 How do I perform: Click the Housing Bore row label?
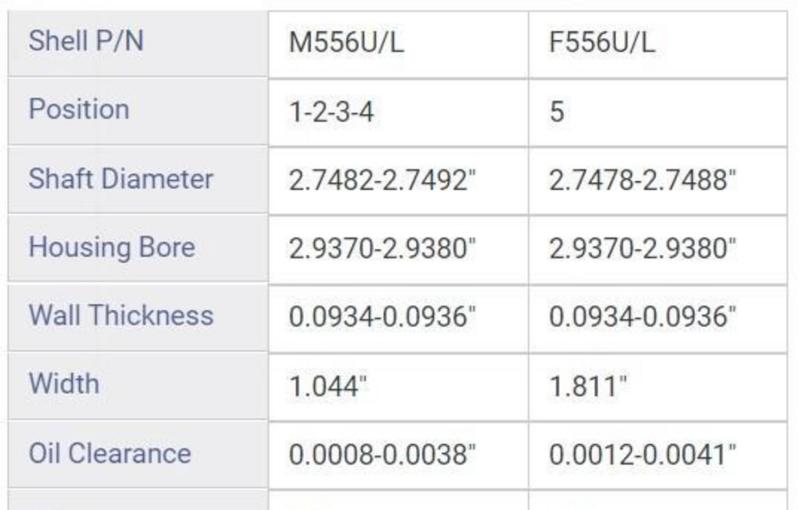[x=112, y=247]
